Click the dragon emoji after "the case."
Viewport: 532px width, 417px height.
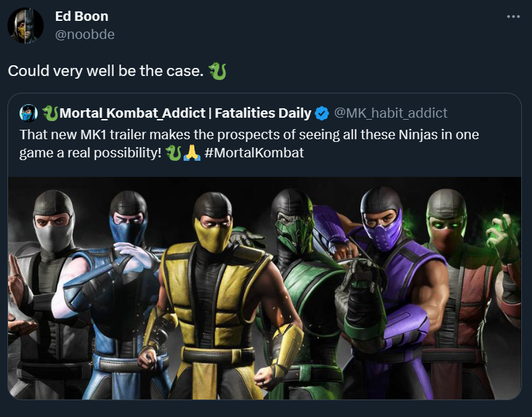coord(217,71)
